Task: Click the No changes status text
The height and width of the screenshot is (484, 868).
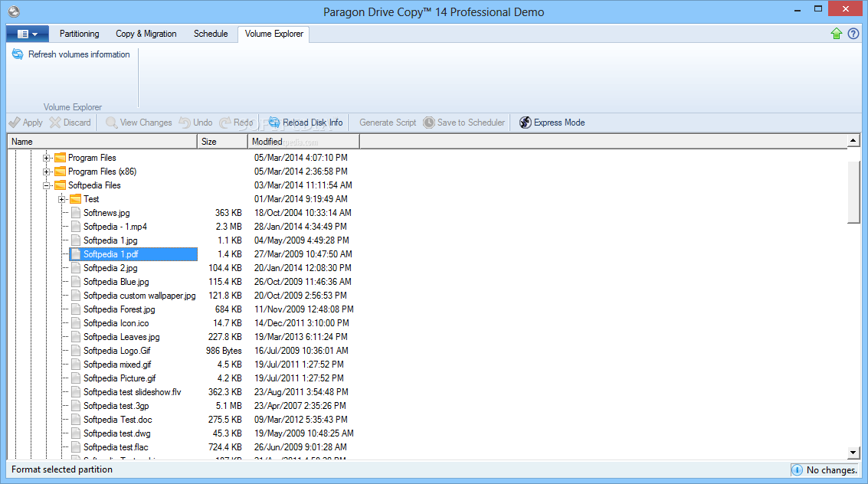Action: click(831, 470)
